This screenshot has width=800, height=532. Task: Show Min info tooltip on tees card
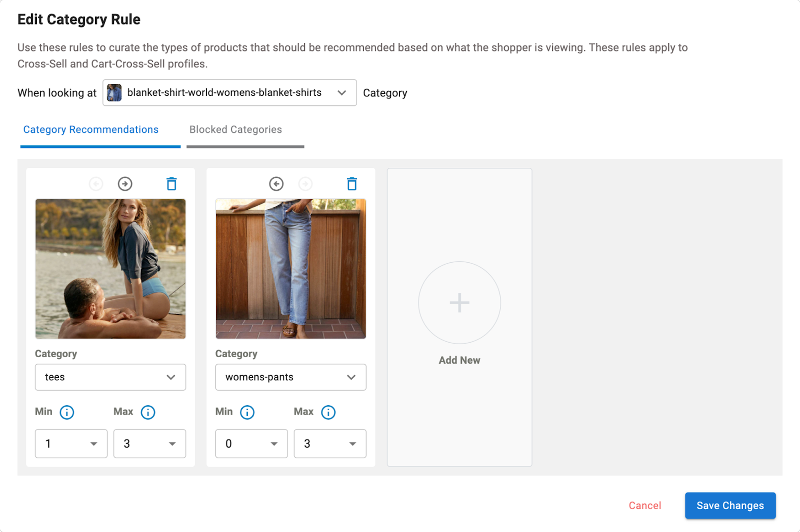[x=67, y=412]
